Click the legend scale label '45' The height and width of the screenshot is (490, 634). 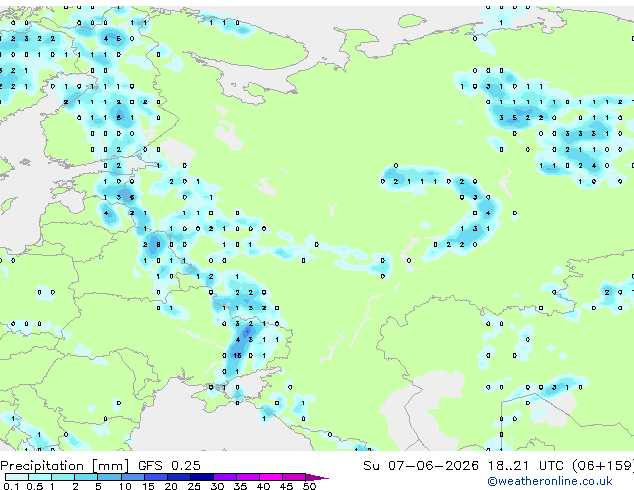[x=286, y=486]
